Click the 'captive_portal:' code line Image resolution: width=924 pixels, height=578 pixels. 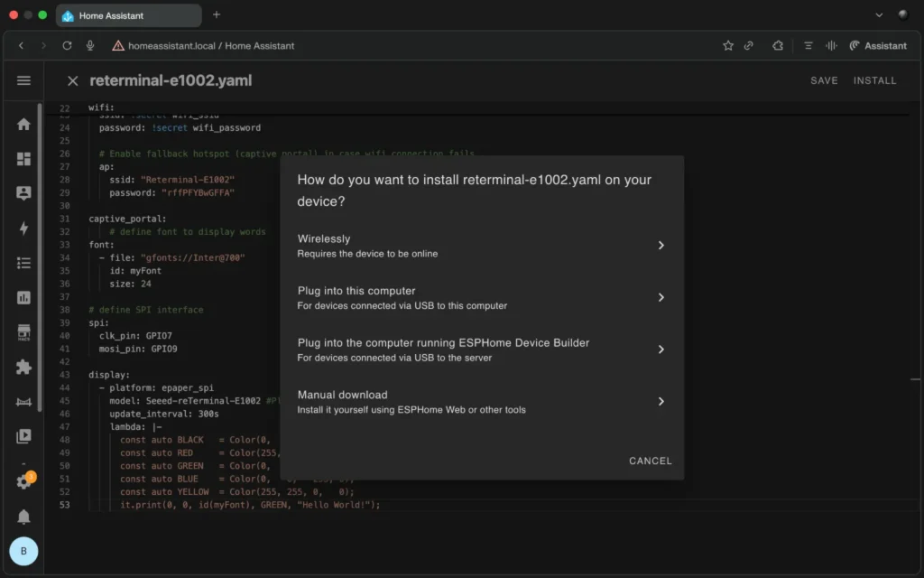127,219
